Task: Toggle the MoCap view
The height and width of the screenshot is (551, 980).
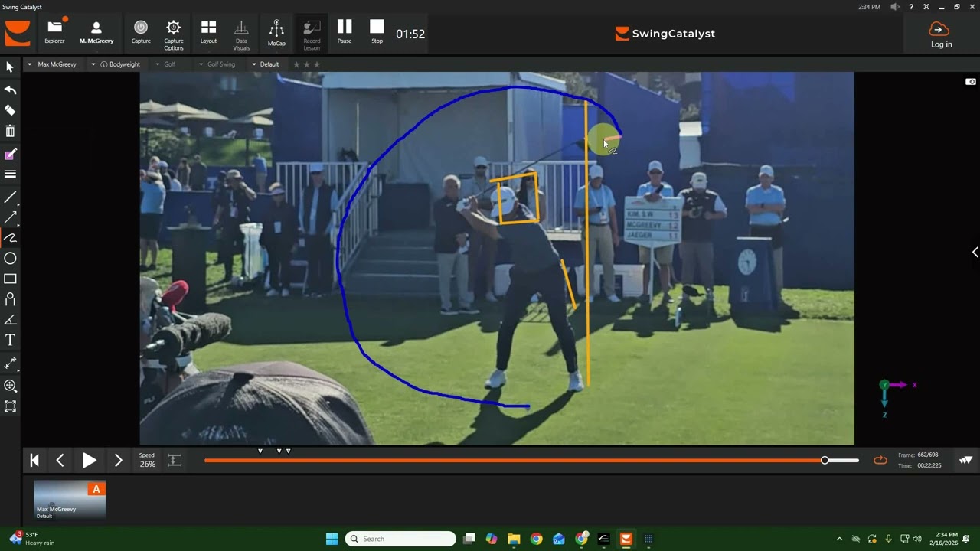Action: (x=276, y=33)
